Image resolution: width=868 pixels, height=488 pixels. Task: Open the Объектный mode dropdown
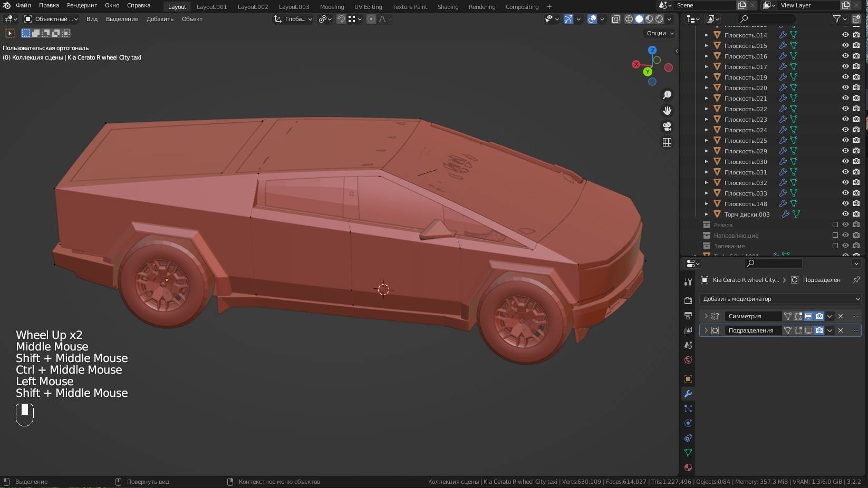51,19
